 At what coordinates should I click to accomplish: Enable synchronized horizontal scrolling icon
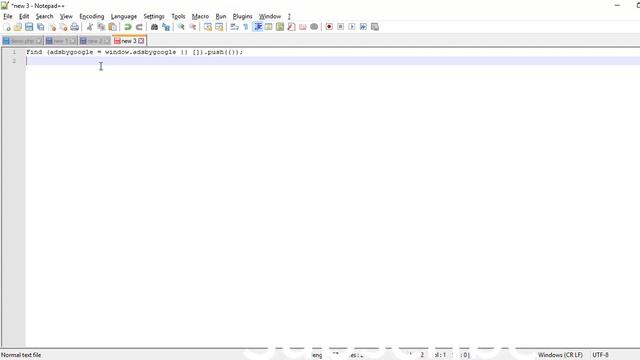(219, 27)
